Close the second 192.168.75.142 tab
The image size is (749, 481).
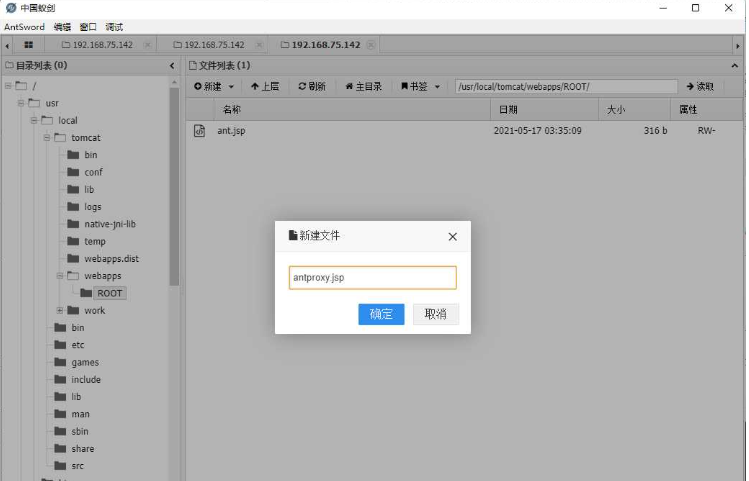259,45
